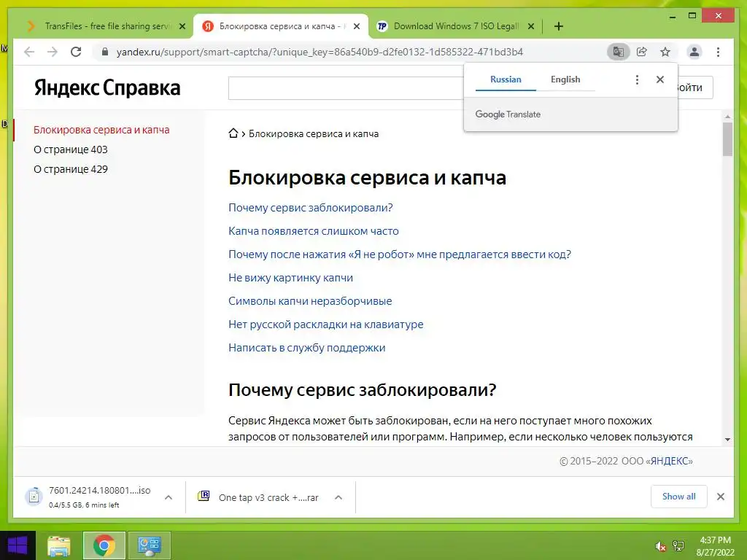The width and height of the screenshot is (747, 560).
Task: Open the Windows Start button
Action: pyautogui.click(x=18, y=545)
